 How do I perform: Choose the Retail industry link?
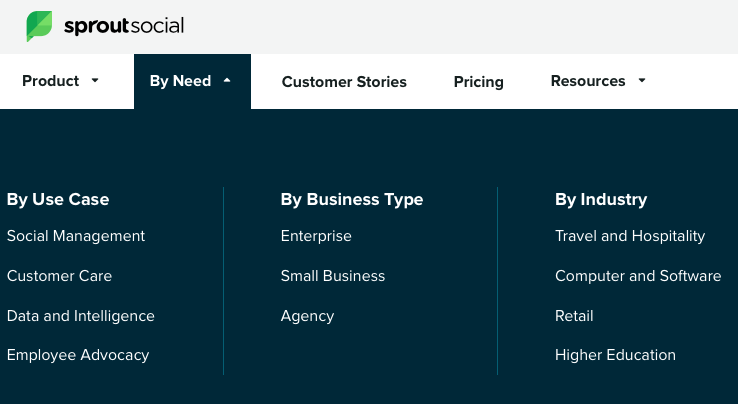point(574,316)
